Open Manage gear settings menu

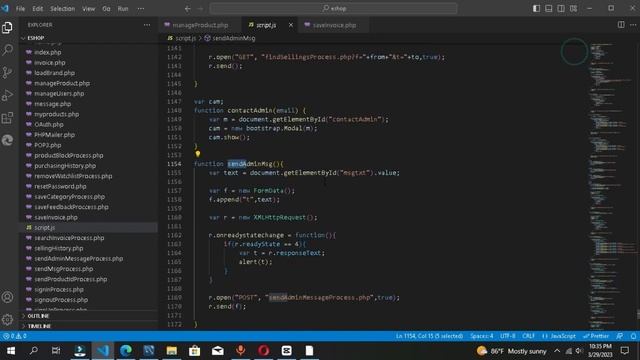7,320
